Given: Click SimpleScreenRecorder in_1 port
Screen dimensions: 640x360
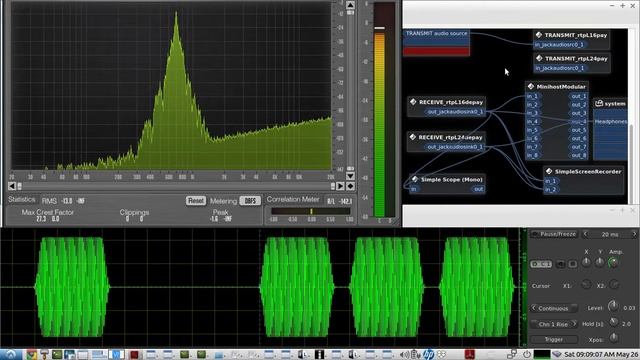Looking at the screenshot, I should tap(551, 181).
